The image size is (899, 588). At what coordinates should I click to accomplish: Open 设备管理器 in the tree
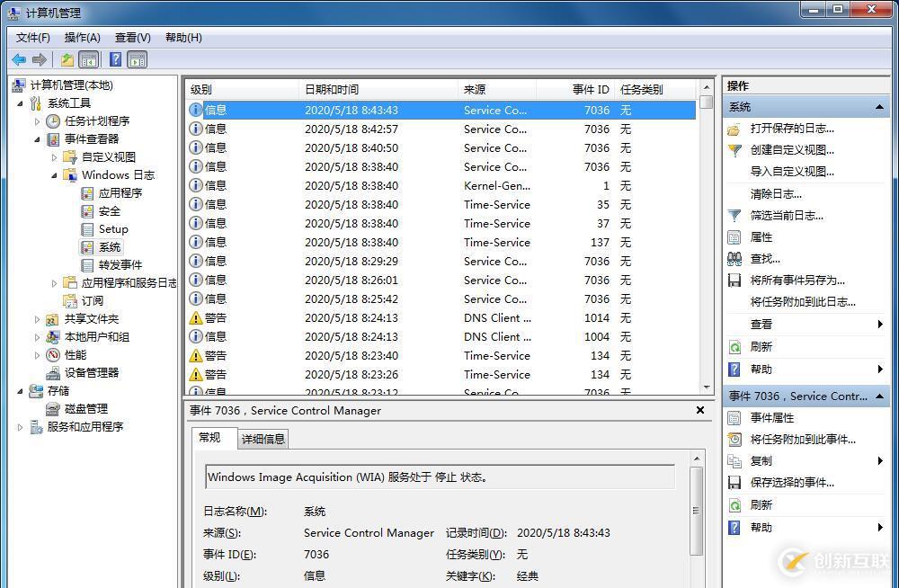tap(91, 373)
